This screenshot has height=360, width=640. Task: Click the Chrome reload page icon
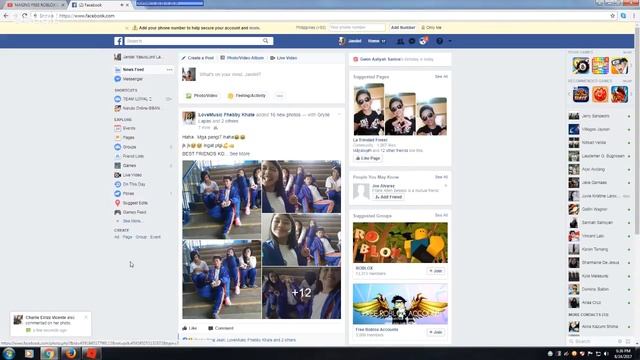pos(24,16)
